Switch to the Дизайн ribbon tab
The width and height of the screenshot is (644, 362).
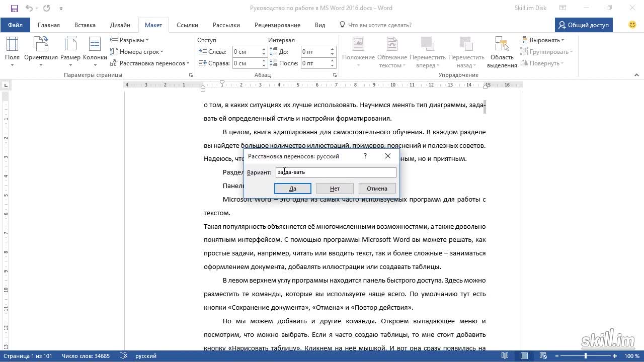tap(120, 25)
